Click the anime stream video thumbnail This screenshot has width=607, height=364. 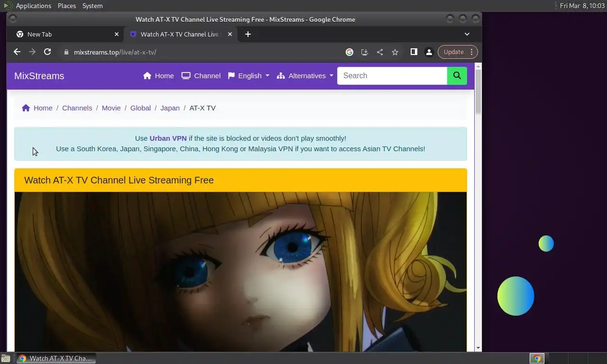point(240,272)
